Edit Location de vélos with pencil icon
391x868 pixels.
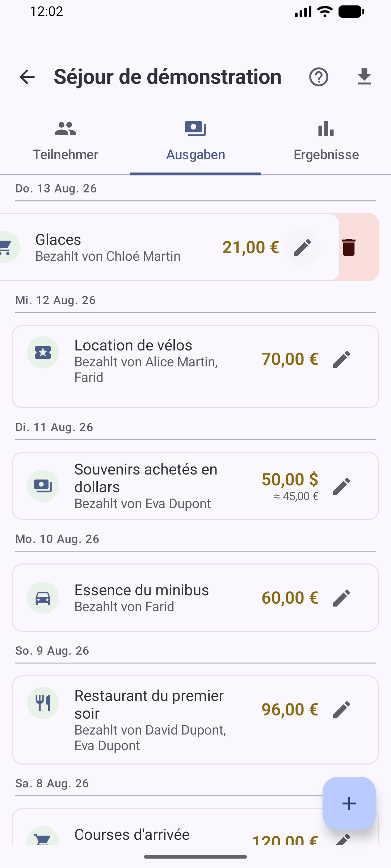(341, 359)
